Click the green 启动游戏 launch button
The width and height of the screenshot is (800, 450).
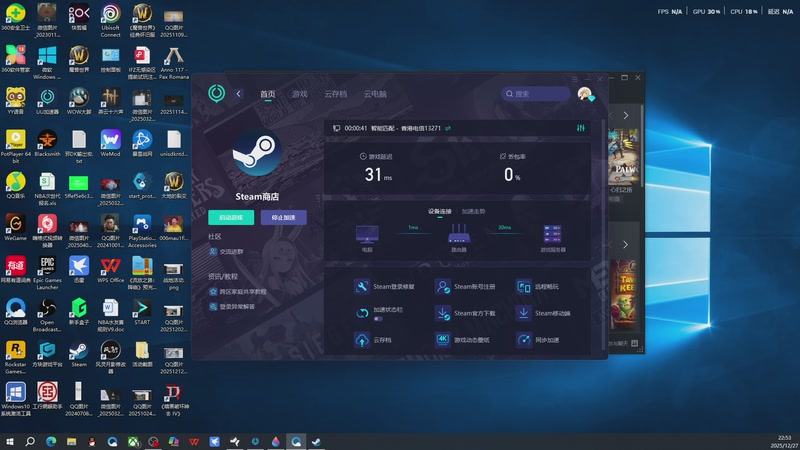pyautogui.click(x=231, y=217)
